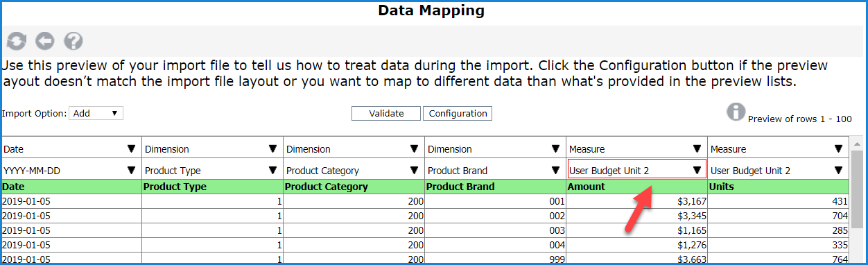Click the back arrow icon

click(45, 42)
